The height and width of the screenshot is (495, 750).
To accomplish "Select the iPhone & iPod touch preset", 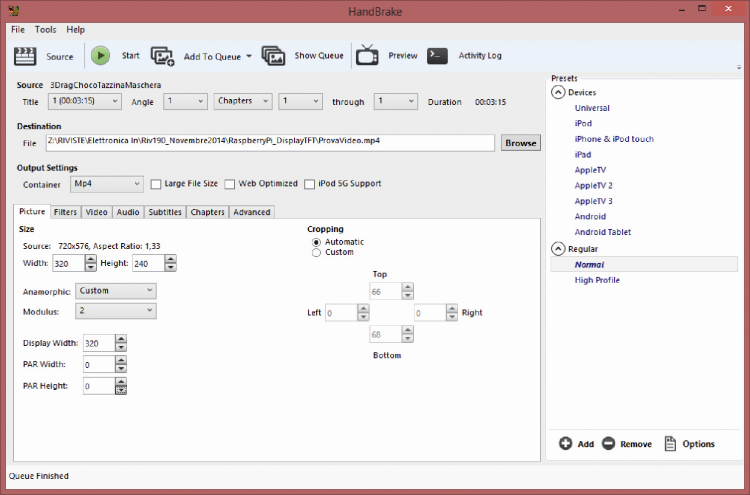I will click(614, 139).
